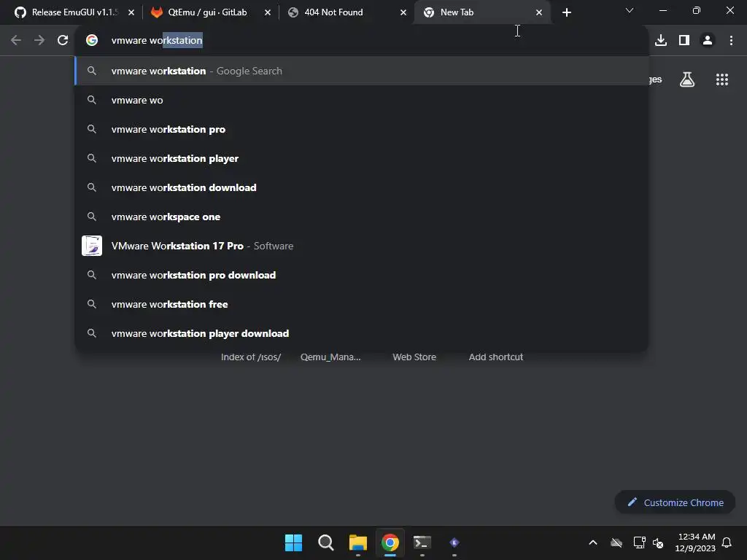747x560 pixels.
Task: Open the 'Index of /isos/' shortcut
Action: point(251,357)
